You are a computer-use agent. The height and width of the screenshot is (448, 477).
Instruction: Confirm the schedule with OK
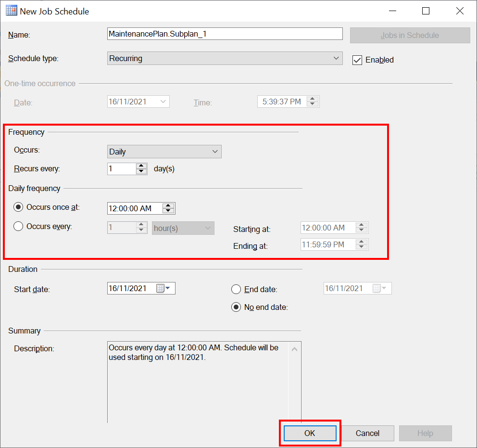tap(310, 433)
